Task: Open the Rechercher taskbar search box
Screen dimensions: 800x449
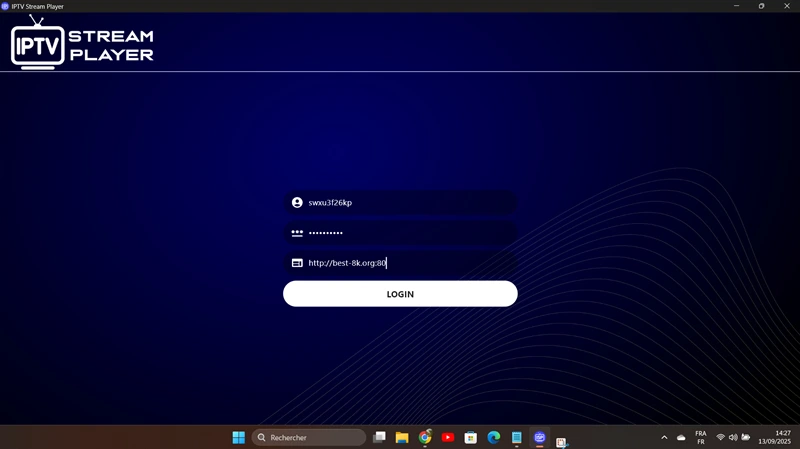Action: tap(309, 437)
